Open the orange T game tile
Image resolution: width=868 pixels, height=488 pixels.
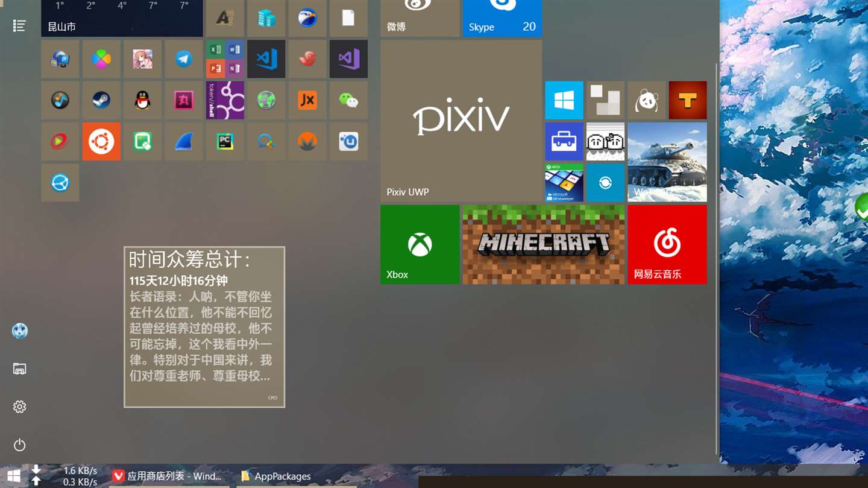click(x=688, y=100)
